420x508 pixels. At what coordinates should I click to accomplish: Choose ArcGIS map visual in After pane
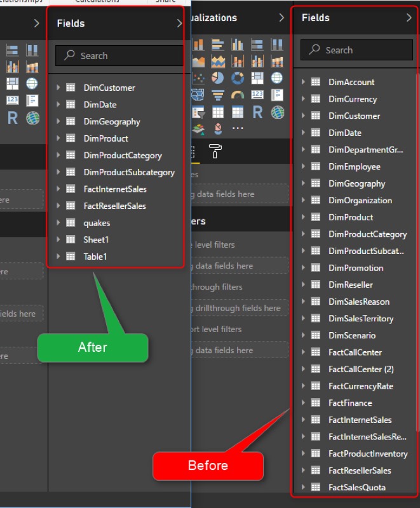pos(33,118)
